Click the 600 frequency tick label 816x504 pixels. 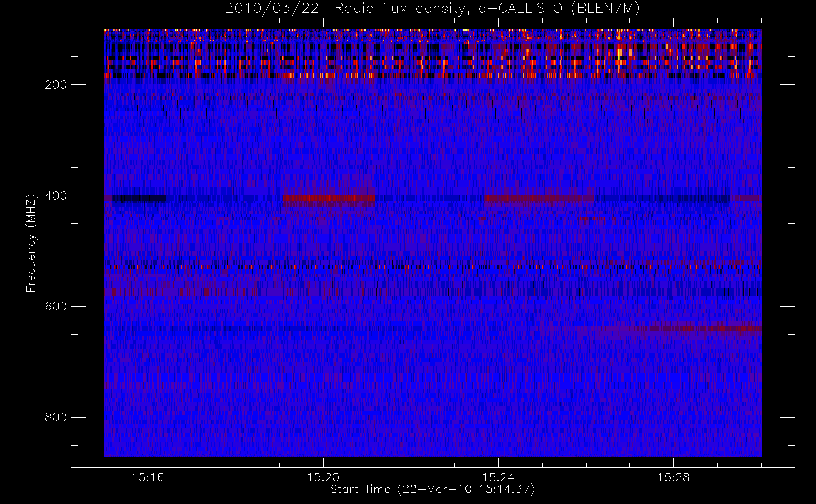pyautogui.click(x=56, y=306)
